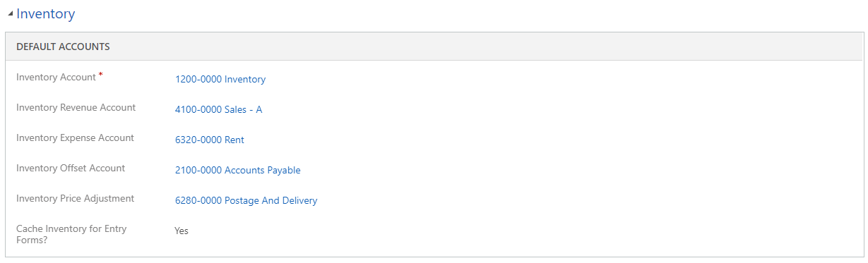This screenshot has height=263, width=868.
Task: Click the Inventory section heading
Action: (x=45, y=13)
